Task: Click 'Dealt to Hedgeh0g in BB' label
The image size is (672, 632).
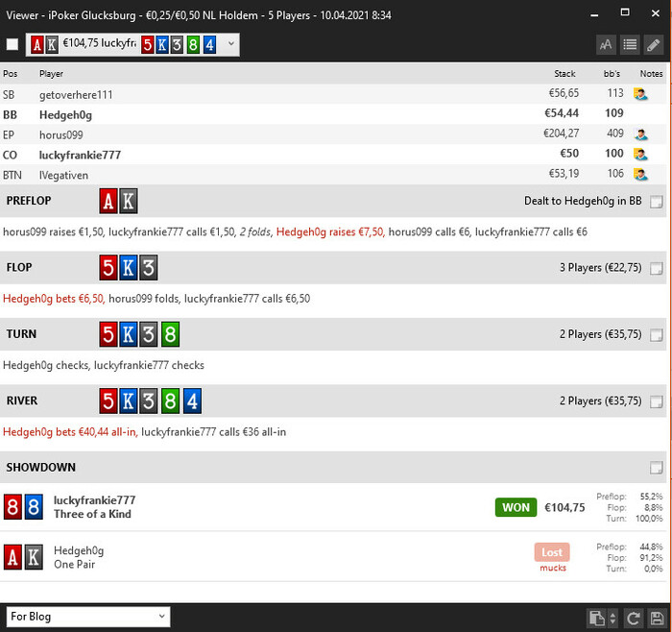Action: tap(583, 201)
